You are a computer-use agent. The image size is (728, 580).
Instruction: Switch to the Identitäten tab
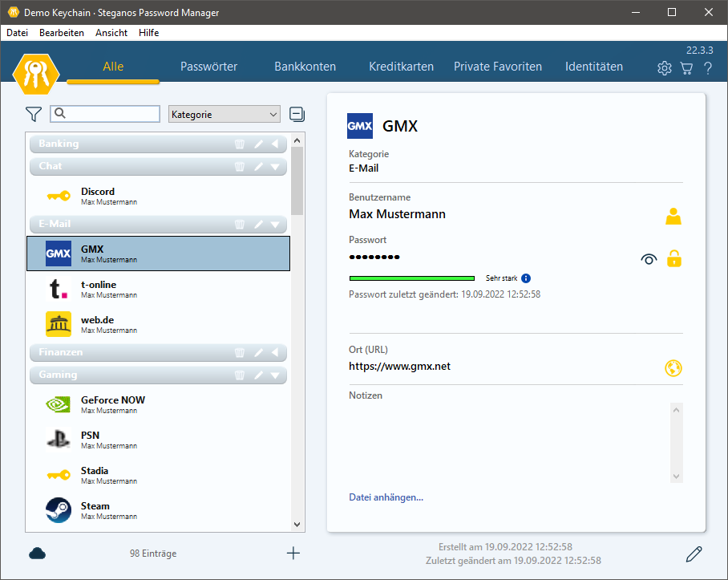(594, 67)
